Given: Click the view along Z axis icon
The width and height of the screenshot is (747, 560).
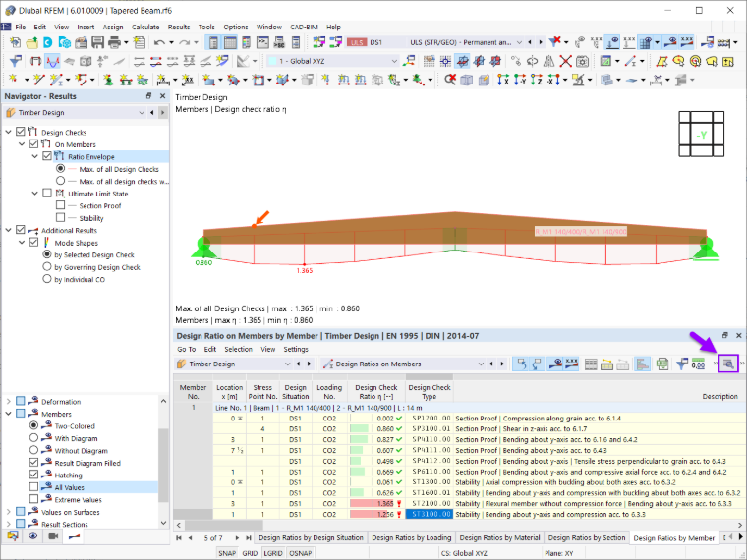Looking at the screenshot, I should [537, 80].
